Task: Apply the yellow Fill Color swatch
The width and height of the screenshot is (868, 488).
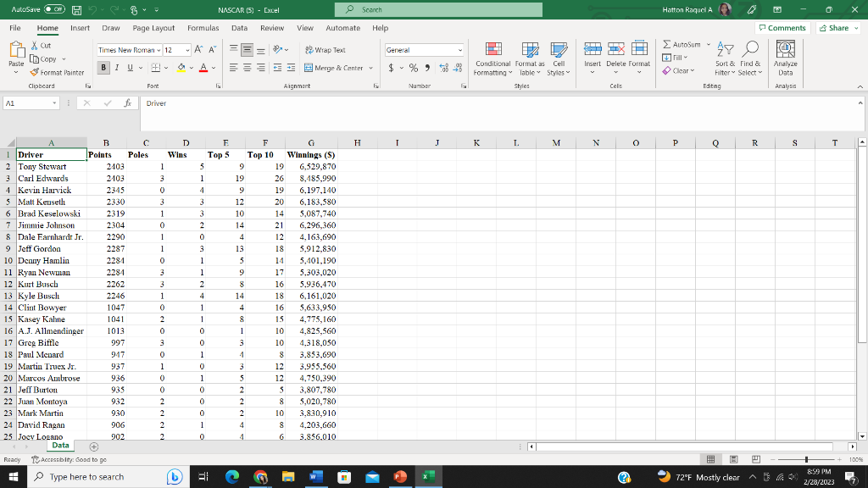Action: 181,68
